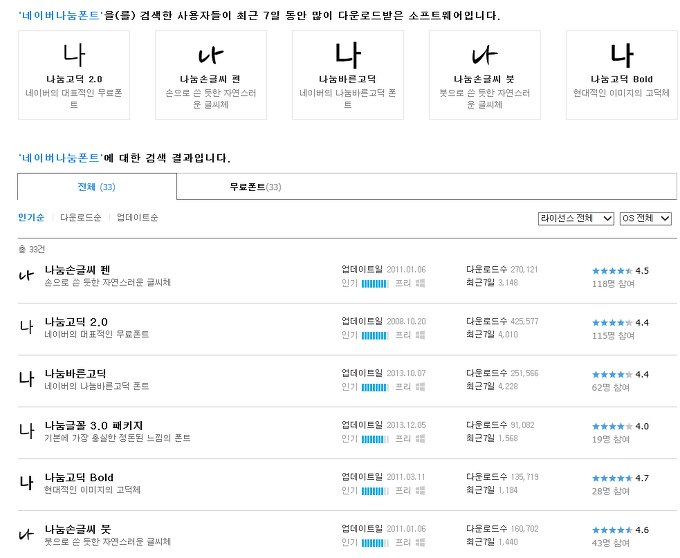Click the 나눔고딕 2.0 list row icon
680x558 pixels.
26,326
